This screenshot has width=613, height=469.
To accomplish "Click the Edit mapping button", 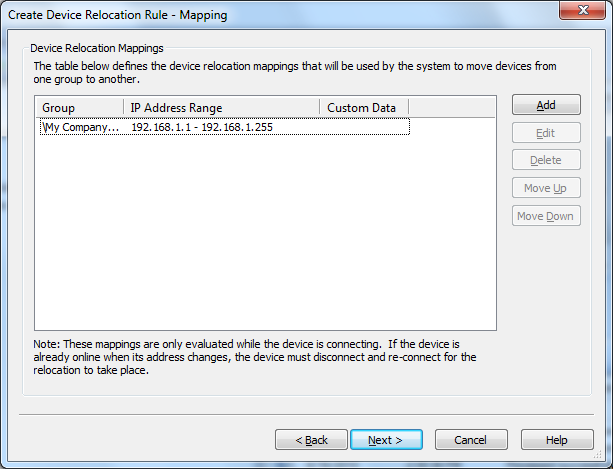I will click(x=546, y=133).
